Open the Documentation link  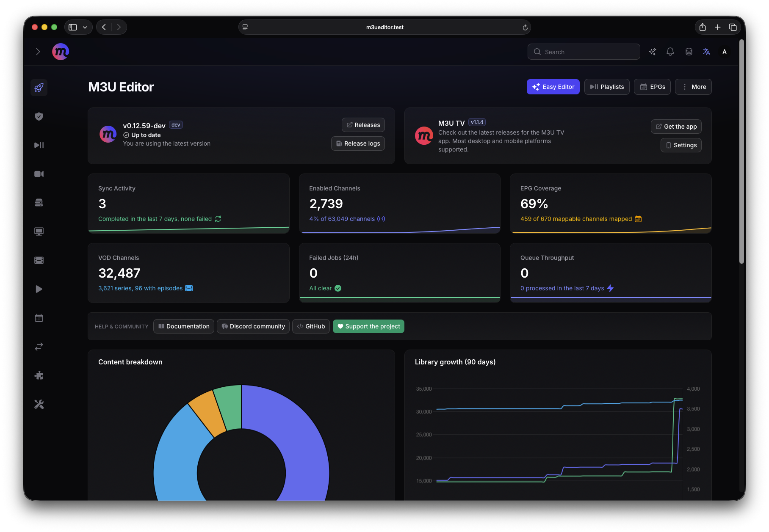tap(184, 326)
